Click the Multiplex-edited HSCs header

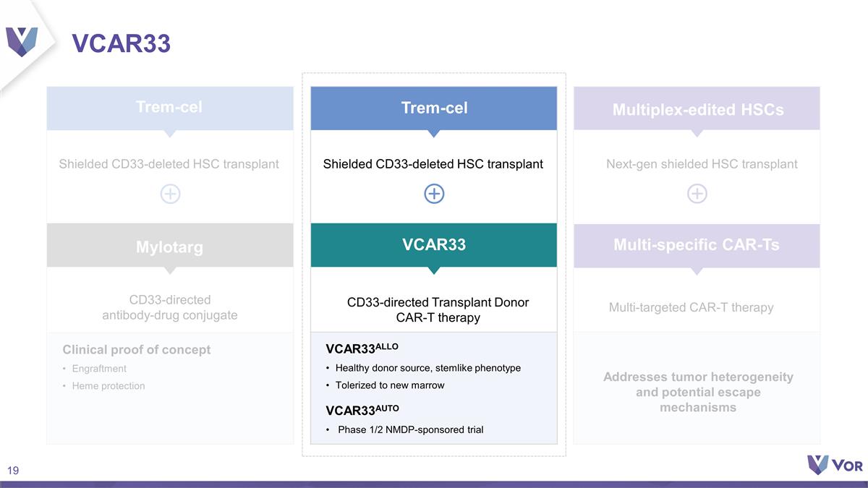click(x=697, y=108)
